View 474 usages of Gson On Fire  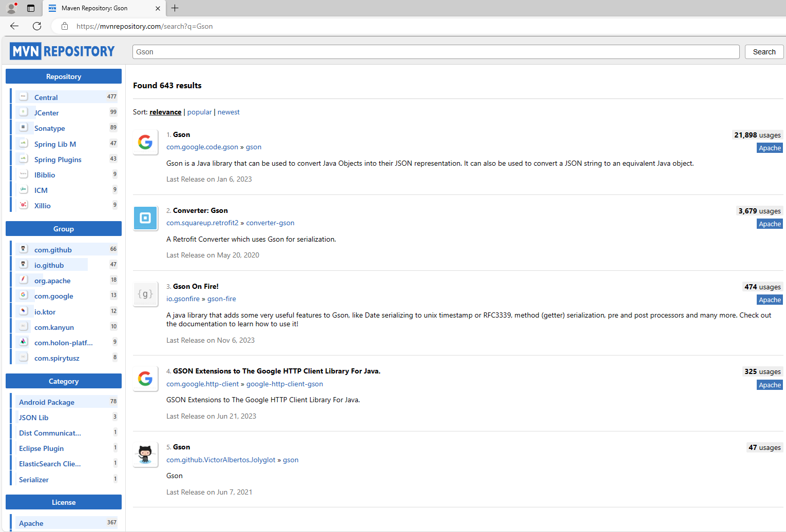tap(762, 287)
